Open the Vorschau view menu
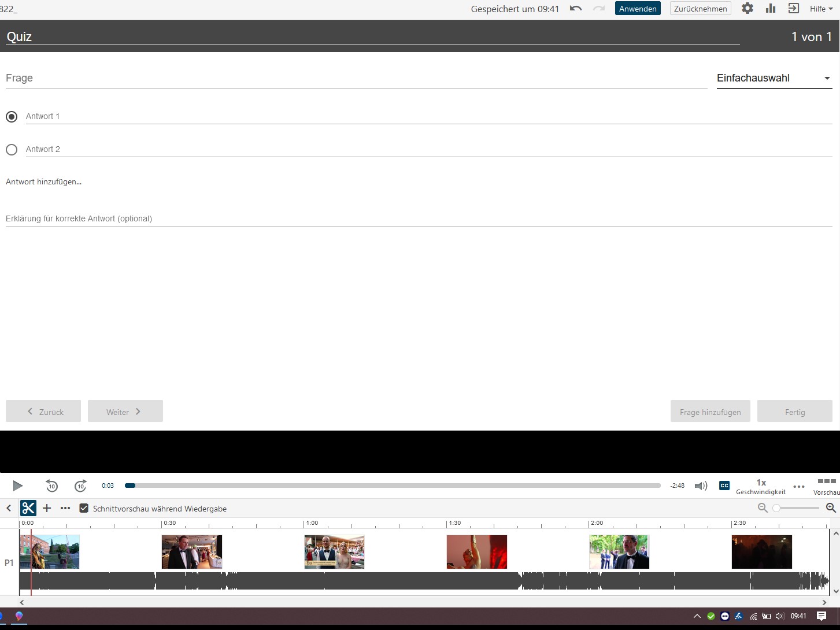840x630 pixels. click(826, 486)
